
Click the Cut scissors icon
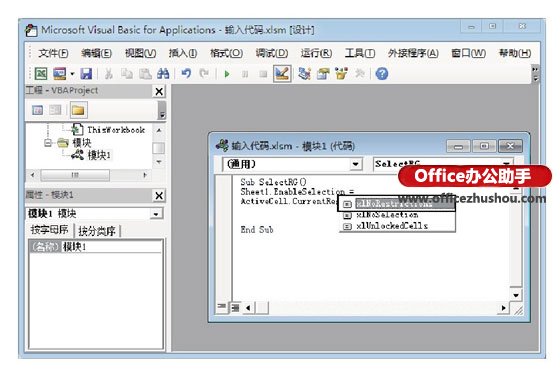pos(109,74)
